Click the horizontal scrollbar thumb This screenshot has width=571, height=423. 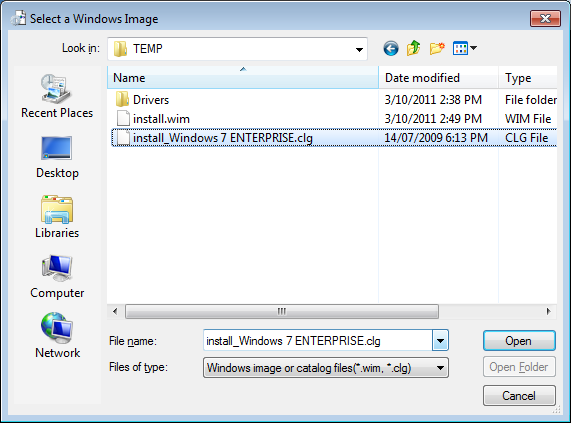click(282, 311)
